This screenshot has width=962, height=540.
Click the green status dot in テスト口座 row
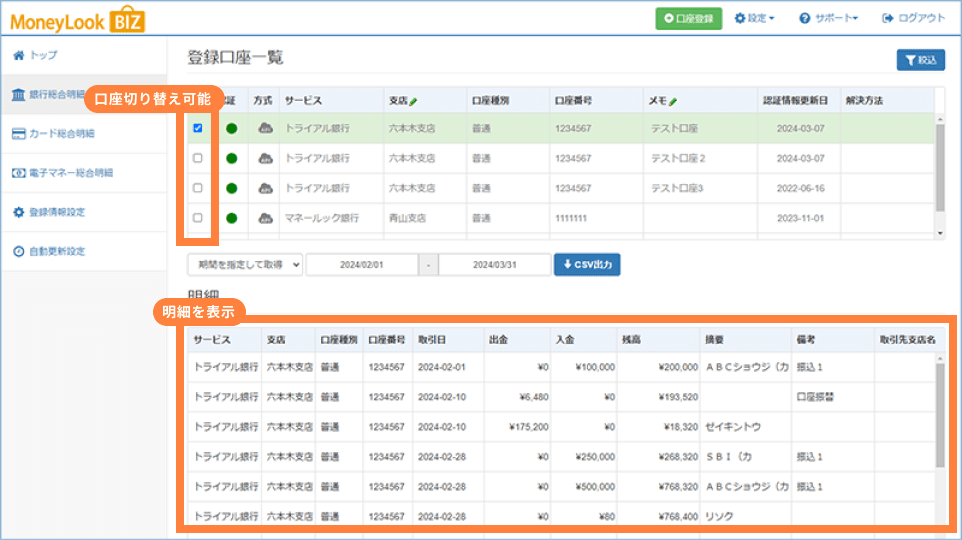[231, 129]
